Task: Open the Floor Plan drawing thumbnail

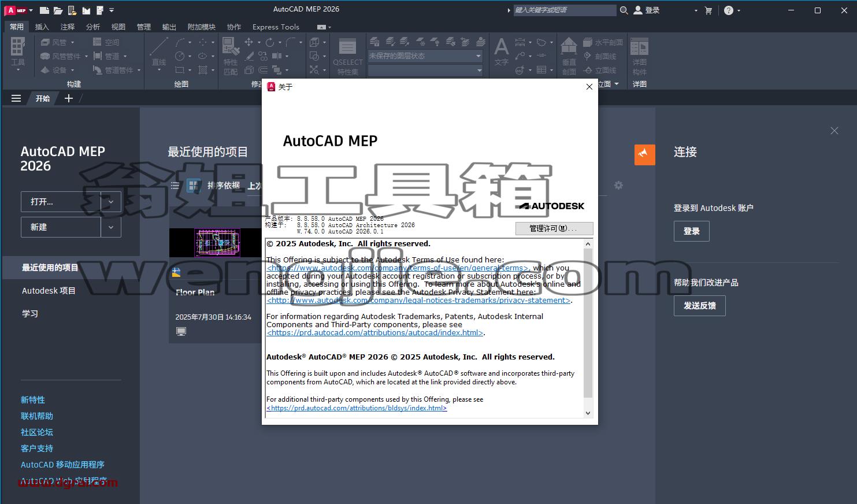Action: pyautogui.click(x=216, y=243)
